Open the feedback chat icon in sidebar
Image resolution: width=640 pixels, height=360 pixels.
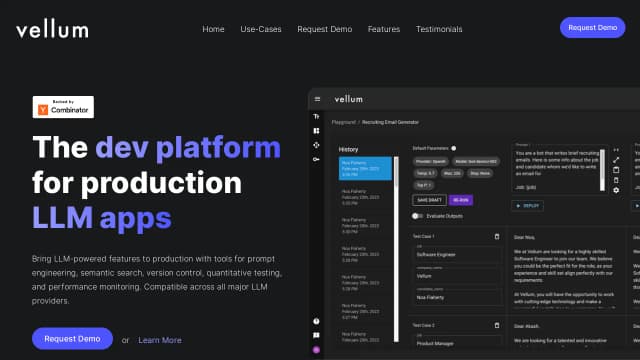316,336
